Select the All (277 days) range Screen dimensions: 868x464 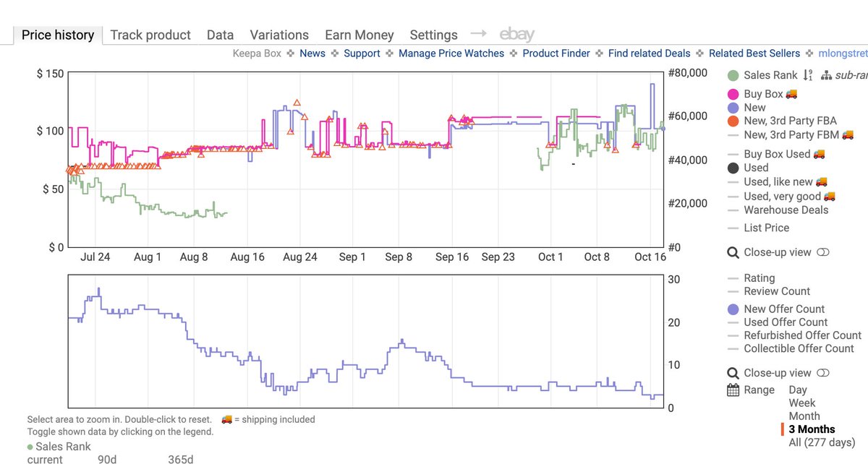822,442
